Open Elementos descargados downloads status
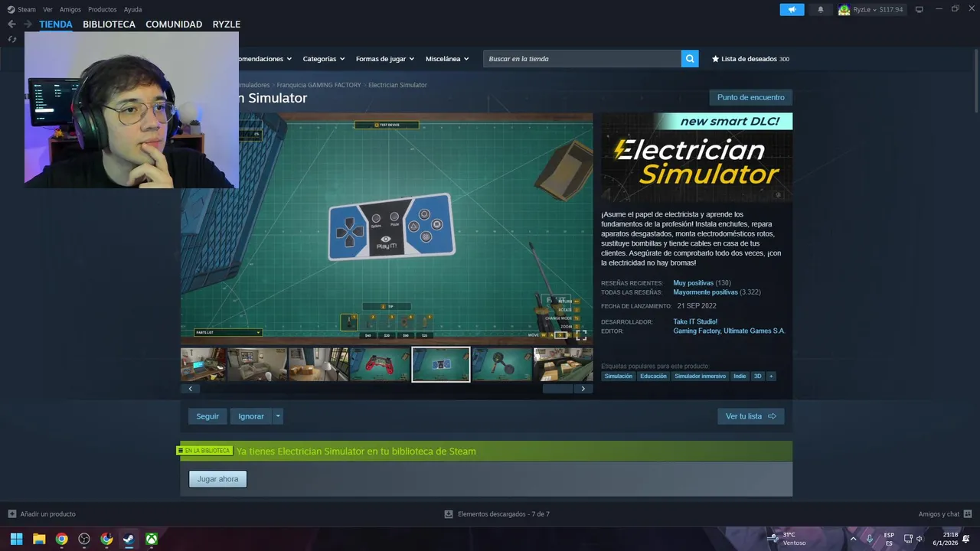This screenshot has height=551, width=980. [497, 514]
